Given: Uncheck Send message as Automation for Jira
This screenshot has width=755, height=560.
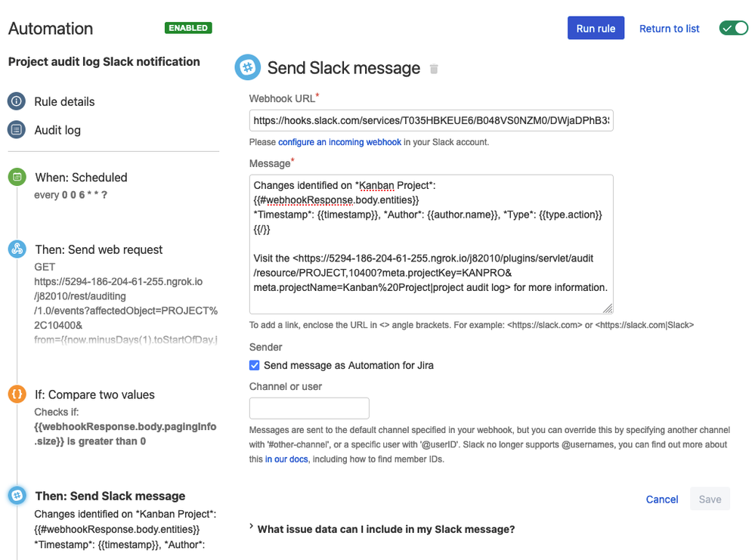Looking at the screenshot, I should pyautogui.click(x=255, y=365).
